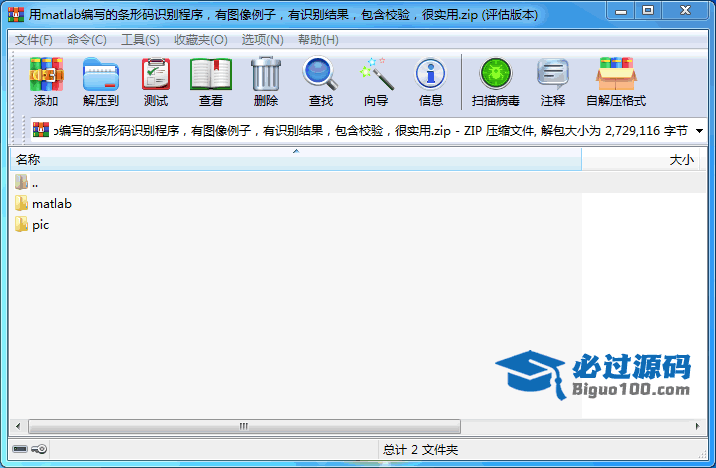
Task: Click the '总计 2 文件夹' status text
Action: tap(420, 450)
